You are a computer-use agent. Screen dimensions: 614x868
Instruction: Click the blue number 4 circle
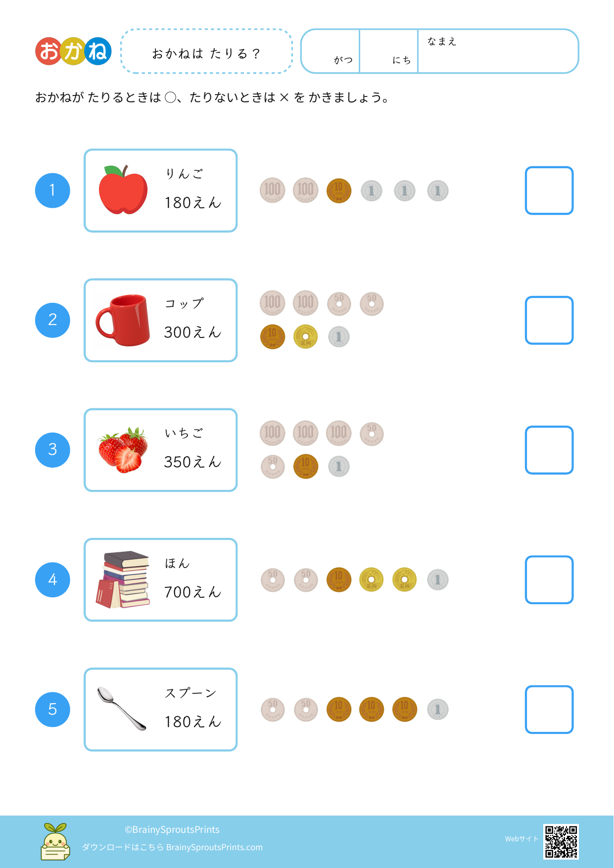point(52,579)
